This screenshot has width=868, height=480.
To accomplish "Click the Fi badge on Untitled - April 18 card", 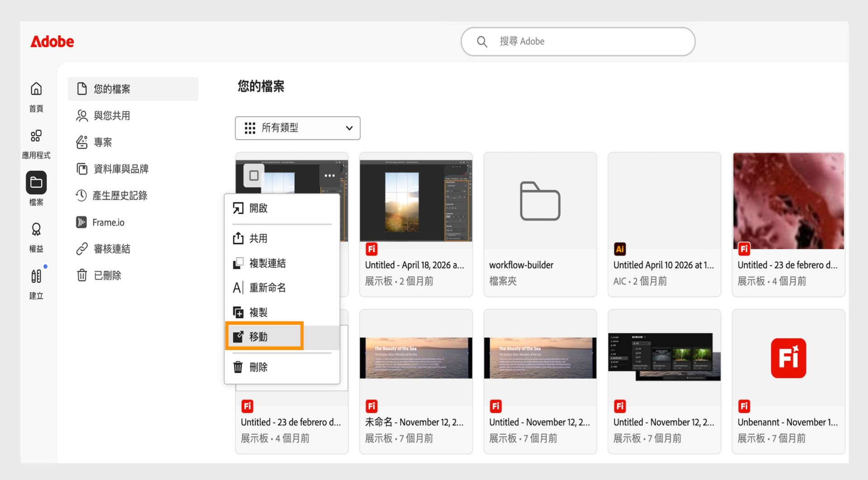I will pyautogui.click(x=372, y=249).
